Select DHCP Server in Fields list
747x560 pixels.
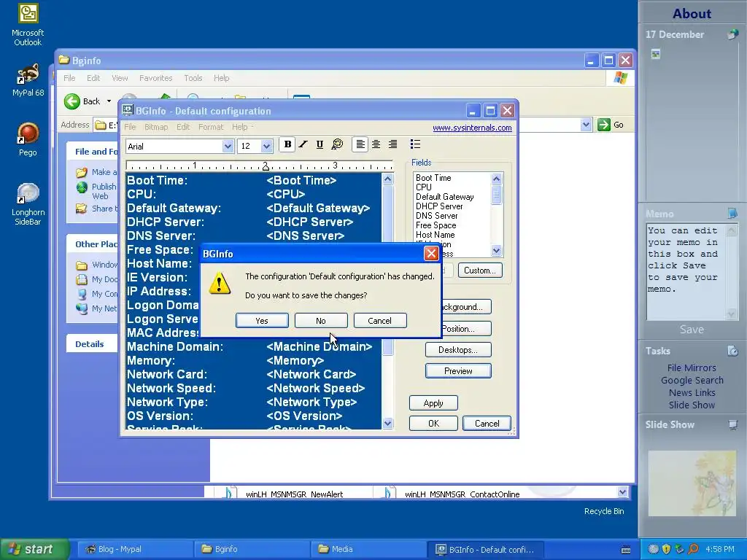click(438, 206)
